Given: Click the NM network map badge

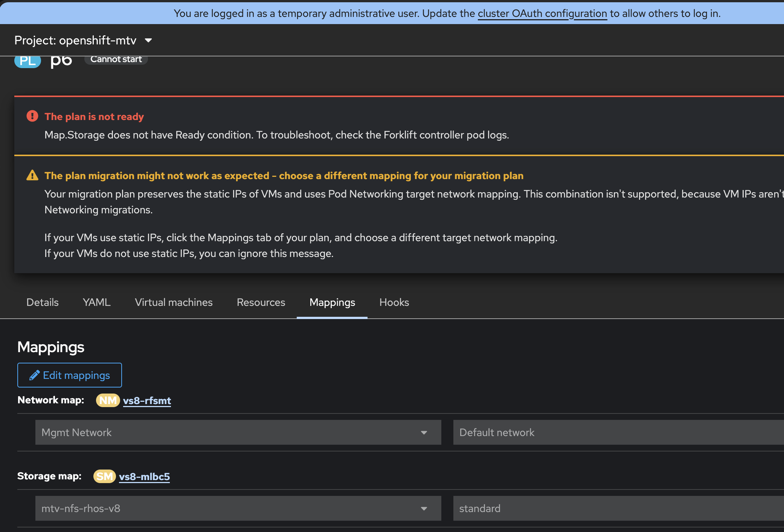Looking at the screenshot, I should (x=108, y=400).
